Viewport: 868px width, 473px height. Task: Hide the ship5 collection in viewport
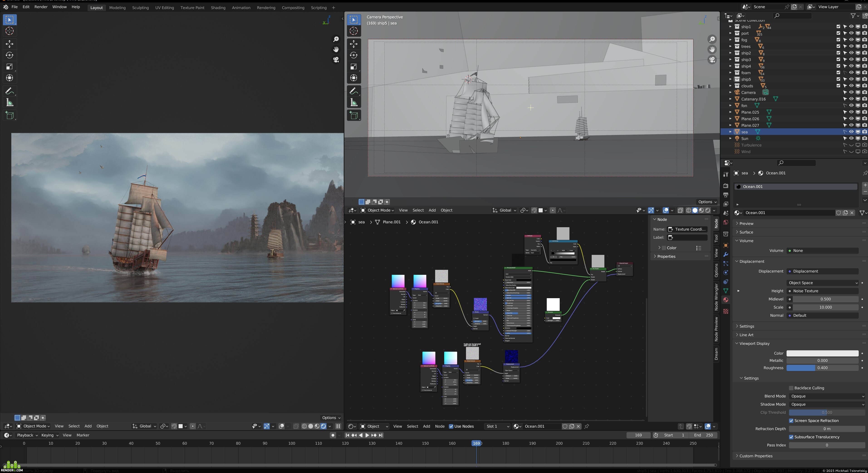[x=851, y=79]
